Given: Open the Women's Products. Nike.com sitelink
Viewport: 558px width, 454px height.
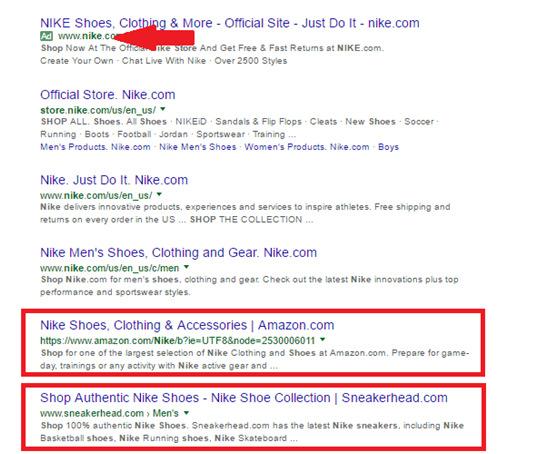Looking at the screenshot, I should coord(307,147).
